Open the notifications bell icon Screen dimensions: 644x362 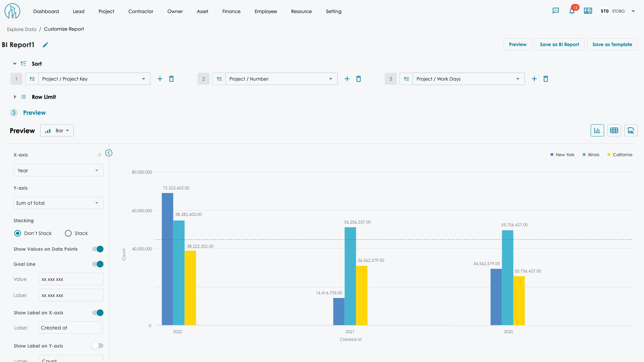click(x=572, y=11)
